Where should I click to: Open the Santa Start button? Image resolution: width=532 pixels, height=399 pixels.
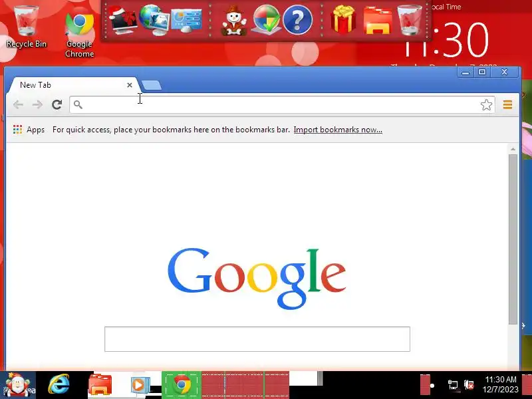pyautogui.click(x=18, y=385)
